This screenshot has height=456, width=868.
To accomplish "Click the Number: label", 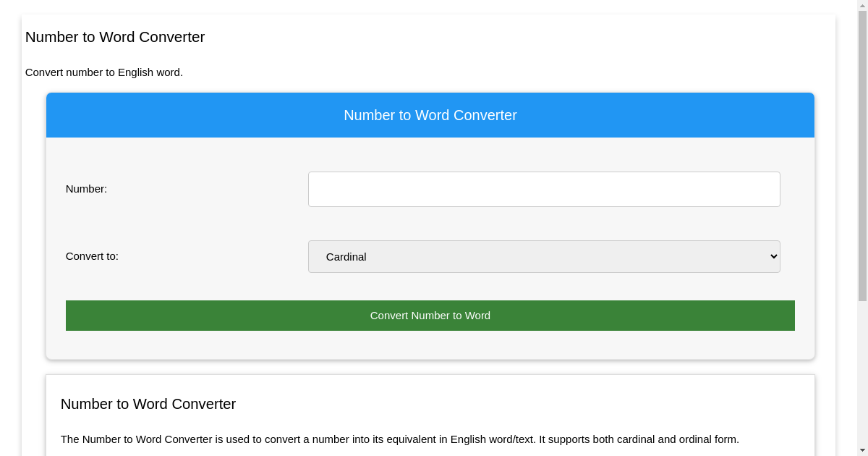I will (x=86, y=189).
